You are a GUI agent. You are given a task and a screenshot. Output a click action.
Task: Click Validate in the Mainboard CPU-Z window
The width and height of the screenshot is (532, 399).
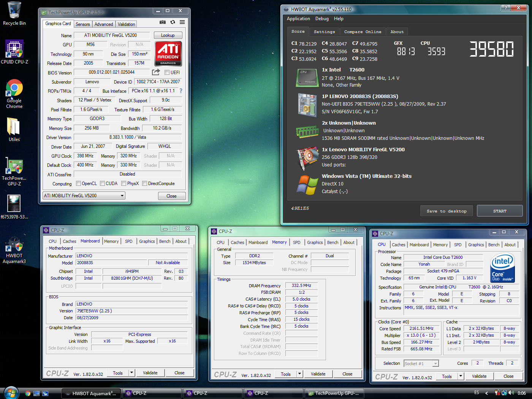coord(150,373)
